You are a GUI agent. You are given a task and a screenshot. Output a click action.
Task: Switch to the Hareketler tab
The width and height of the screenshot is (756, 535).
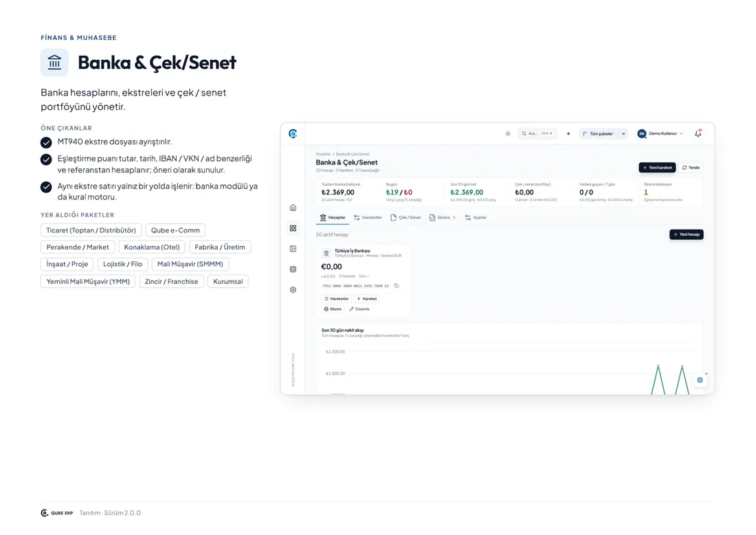(368, 217)
